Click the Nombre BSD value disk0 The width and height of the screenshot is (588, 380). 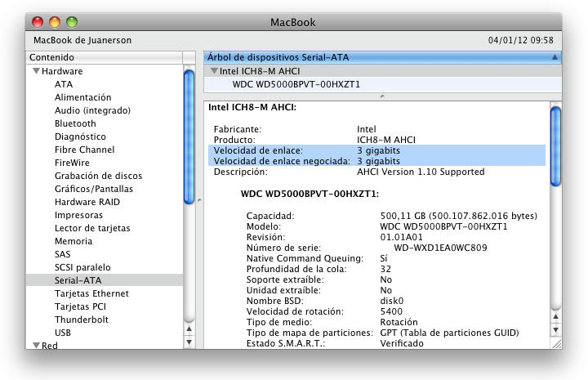392,301
